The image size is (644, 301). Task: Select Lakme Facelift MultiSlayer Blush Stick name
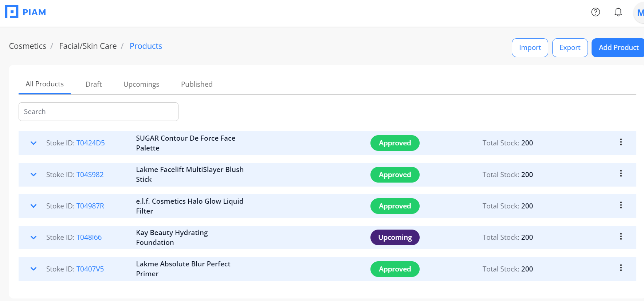click(190, 175)
